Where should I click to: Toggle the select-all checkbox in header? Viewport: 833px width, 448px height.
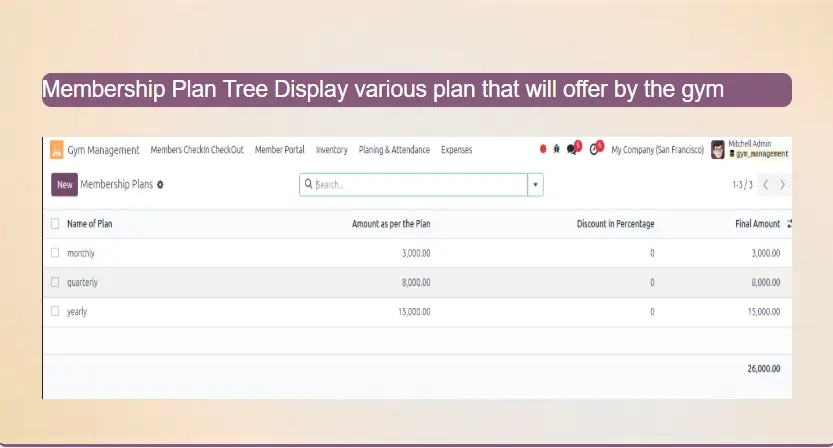point(55,224)
